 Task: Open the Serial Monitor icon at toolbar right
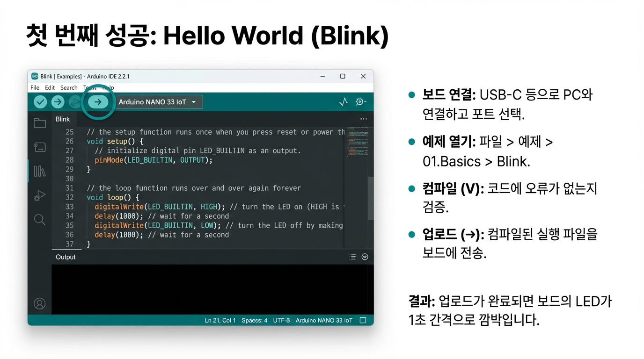tap(361, 101)
